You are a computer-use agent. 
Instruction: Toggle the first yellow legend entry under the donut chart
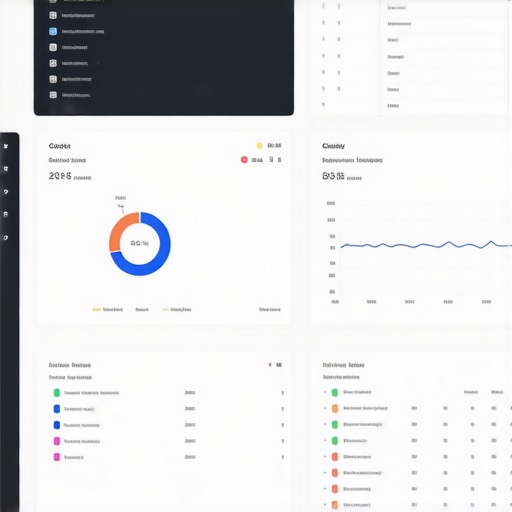point(107,310)
